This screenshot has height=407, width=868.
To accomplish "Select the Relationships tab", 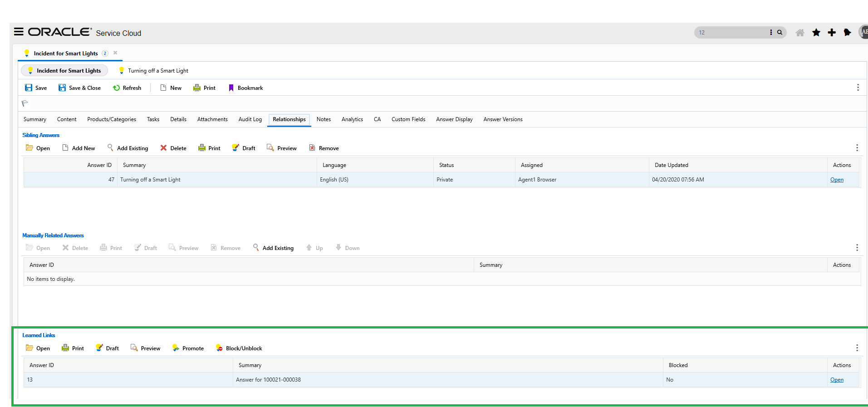I will tap(289, 119).
